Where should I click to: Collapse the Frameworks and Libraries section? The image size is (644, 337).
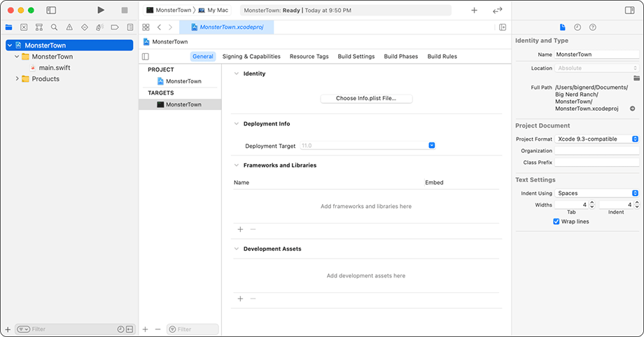point(236,165)
